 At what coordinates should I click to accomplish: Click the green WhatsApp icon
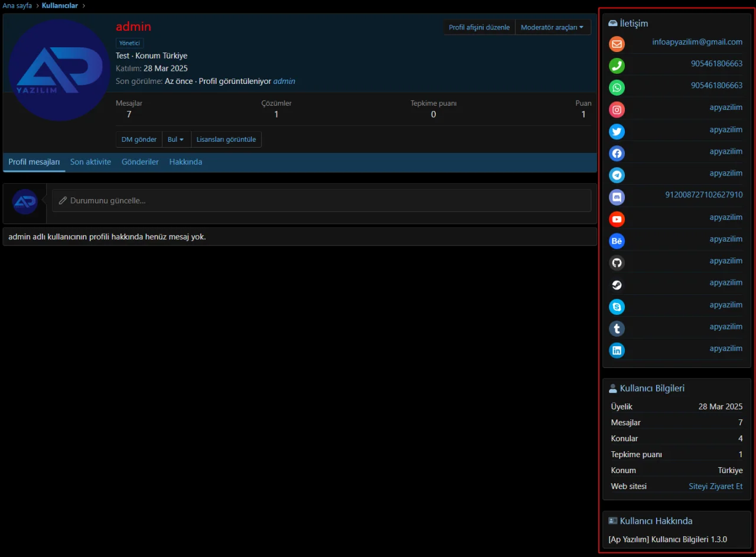tap(617, 87)
